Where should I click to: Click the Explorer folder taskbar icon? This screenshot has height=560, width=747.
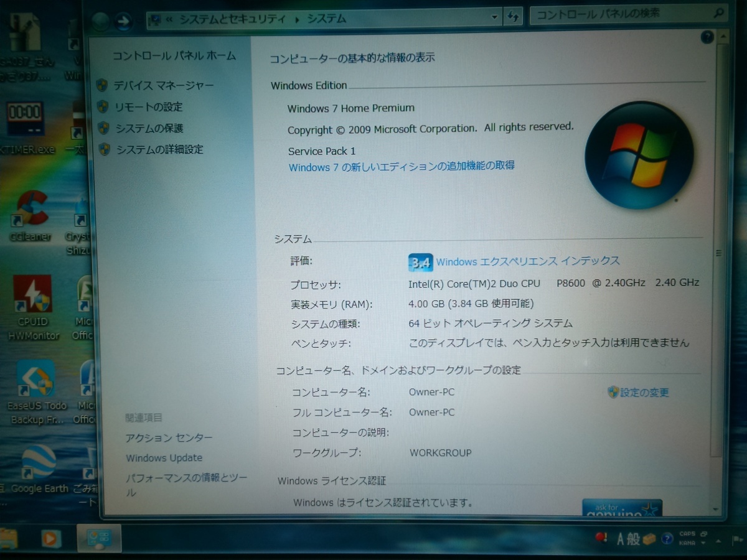pyautogui.click(x=9, y=538)
